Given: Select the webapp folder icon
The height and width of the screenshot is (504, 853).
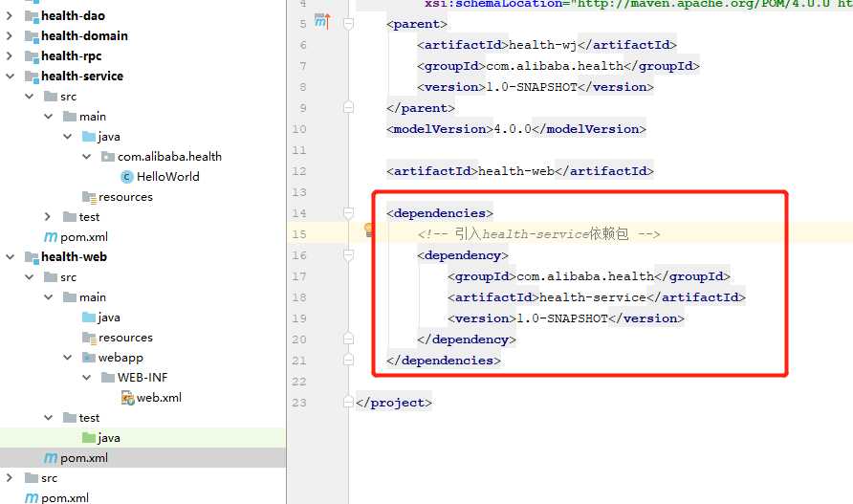Looking at the screenshot, I should pos(89,358).
